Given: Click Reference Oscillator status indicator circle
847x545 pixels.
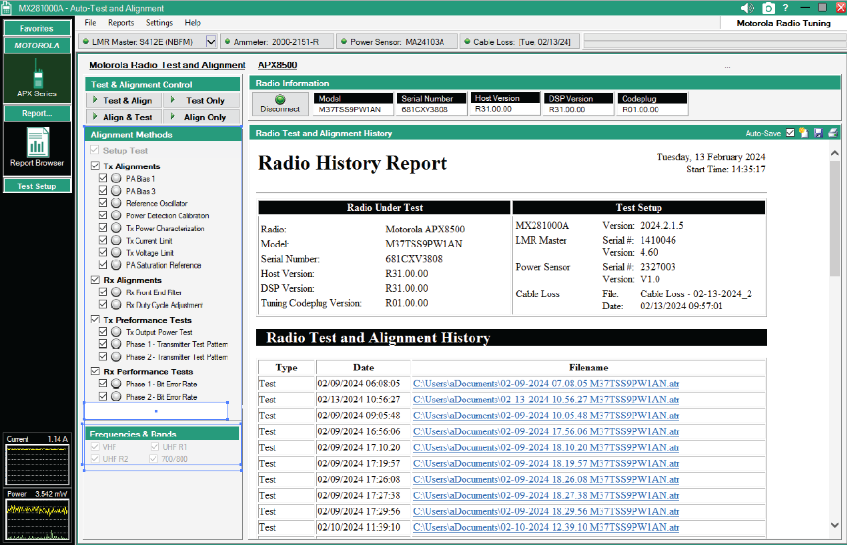Looking at the screenshot, I should (x=116, y=203).
